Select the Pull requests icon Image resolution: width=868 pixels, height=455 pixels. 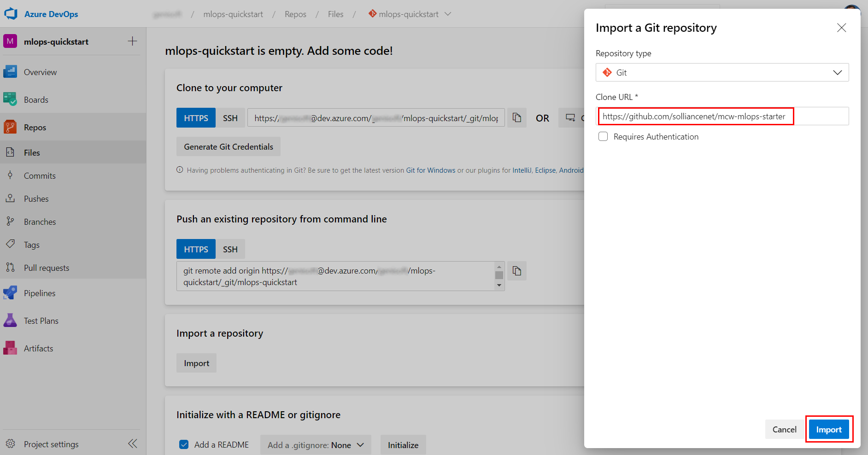(10, 268)
